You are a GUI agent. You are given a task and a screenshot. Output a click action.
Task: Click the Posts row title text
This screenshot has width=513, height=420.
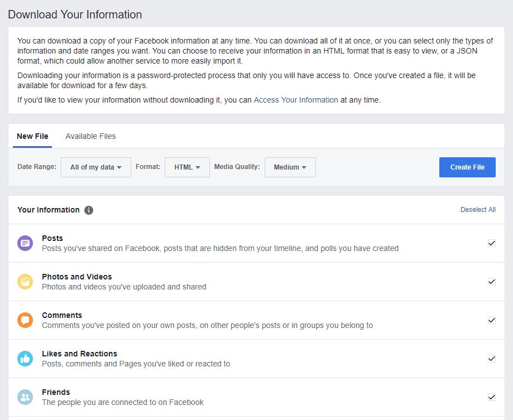[52, 238]
